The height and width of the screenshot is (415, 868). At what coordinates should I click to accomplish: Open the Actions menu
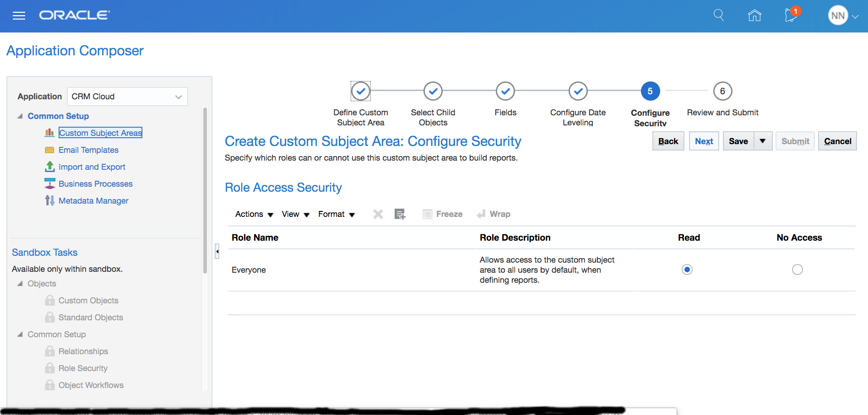point(254,214)
